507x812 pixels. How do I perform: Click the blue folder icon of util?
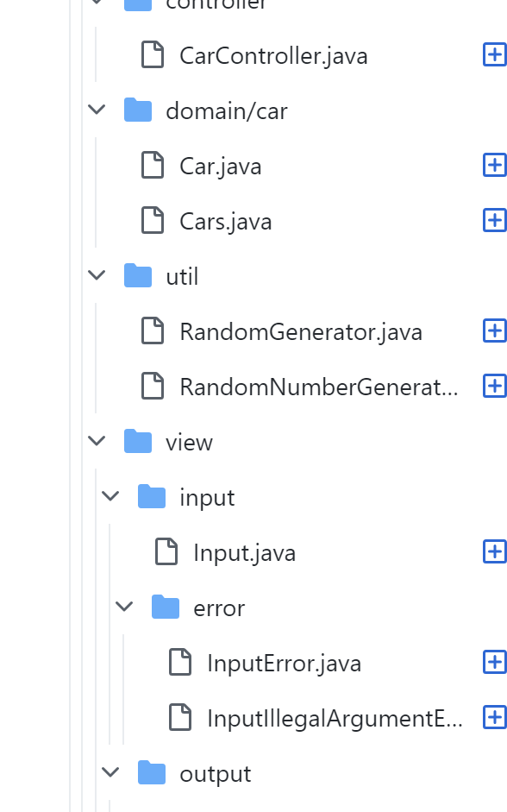pyautogui.click(x=138, y=275)
